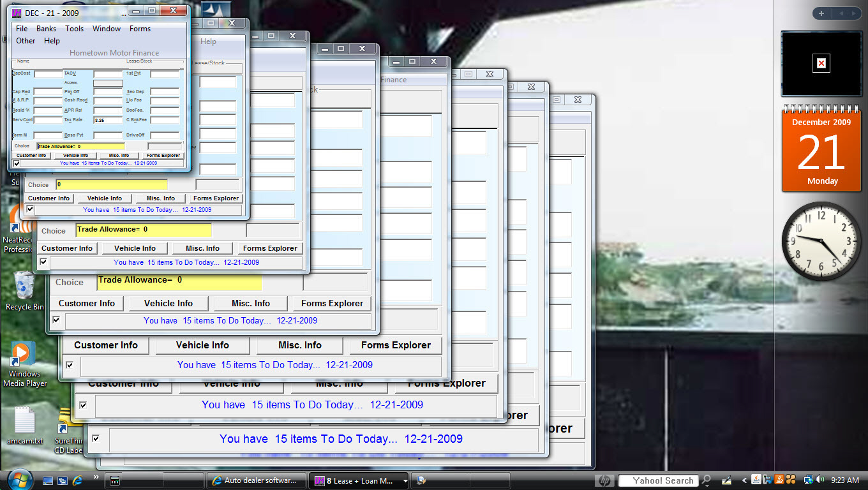Image resolution: width=868 pixels, height=490 pixels.
Task: Click the calculator icon in the taskbar
Action: tap(116, 480)
